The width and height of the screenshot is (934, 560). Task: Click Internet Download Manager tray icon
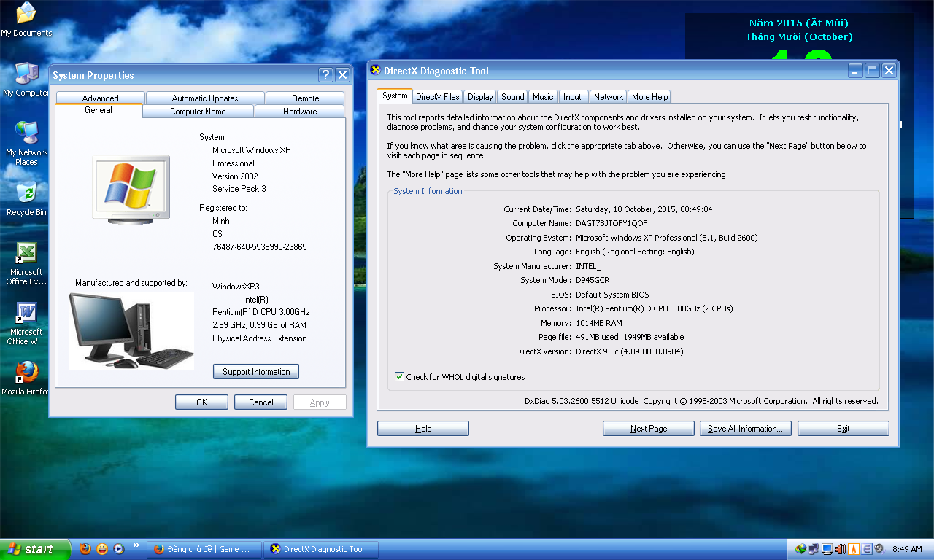click(x=800, y=549)
